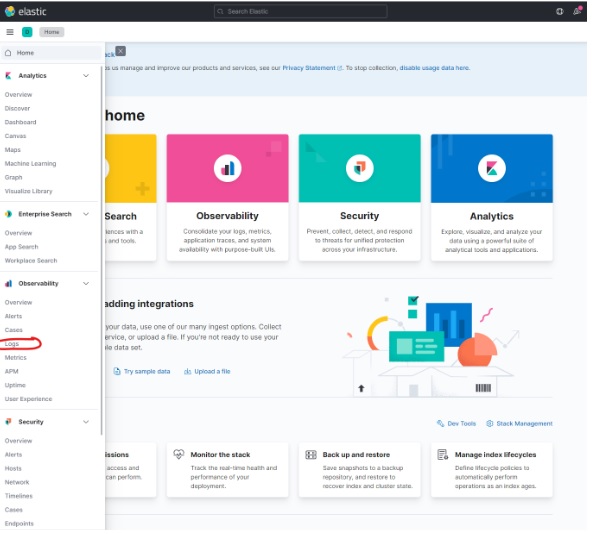
Task: Open the Analytics solution card
Action: [x=492, y=197]
